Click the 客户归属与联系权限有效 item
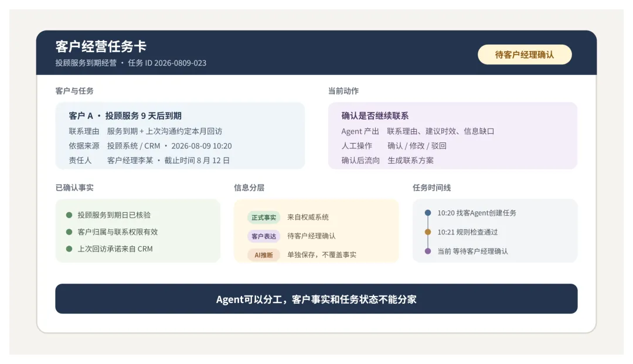The height and width of the screenshot is (364, 633). [118, 232]
